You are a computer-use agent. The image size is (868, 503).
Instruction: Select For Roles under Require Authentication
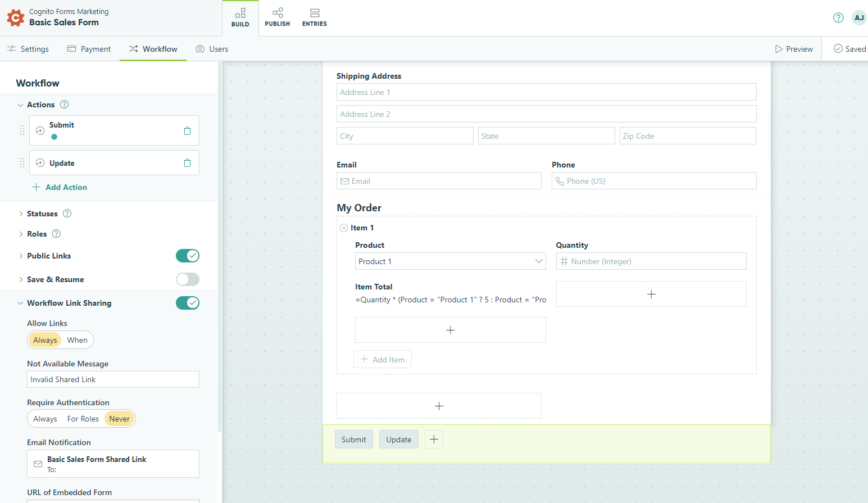[83, 419]
